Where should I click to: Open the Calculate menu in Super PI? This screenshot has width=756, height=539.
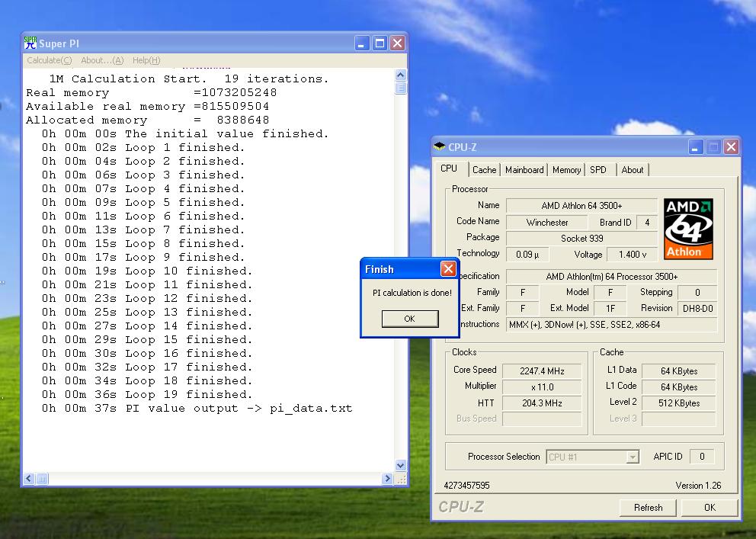[x=49, y=61]
